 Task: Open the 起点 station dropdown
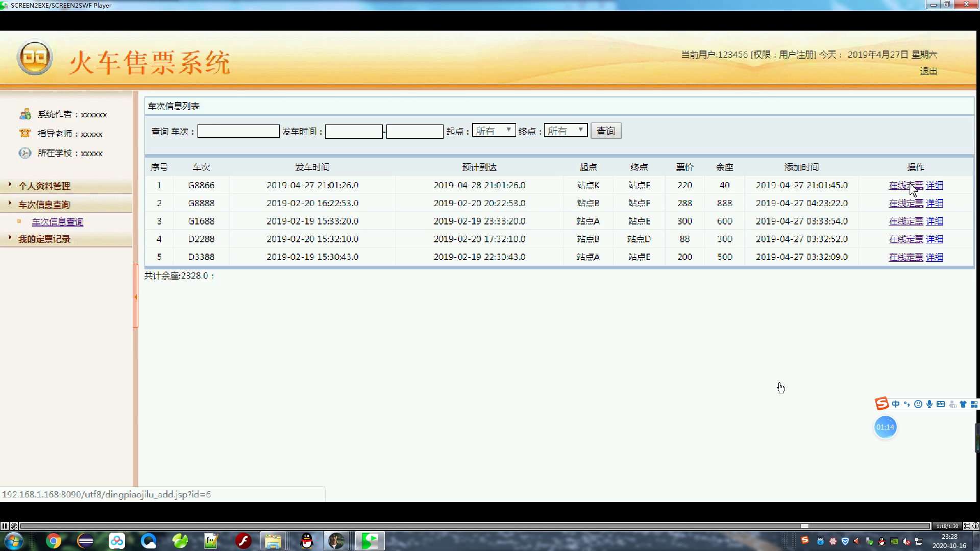(x=494, y=131)
